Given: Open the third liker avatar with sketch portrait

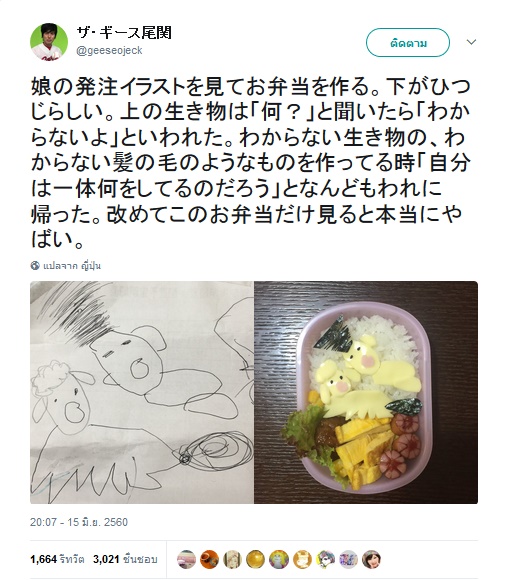Looking at the screenshot, I should coord(233,559).
